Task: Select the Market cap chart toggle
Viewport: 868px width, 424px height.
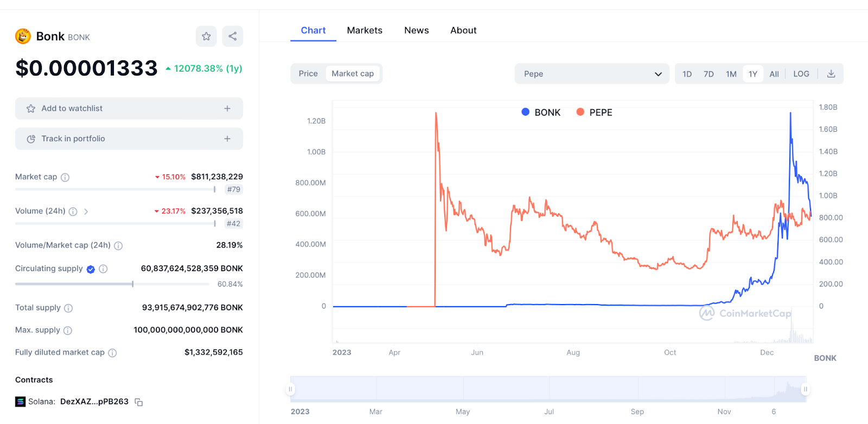Action: point(353,74)
